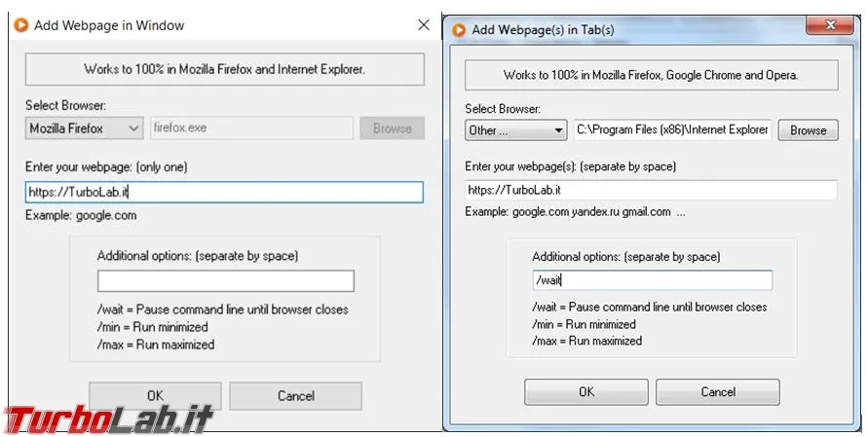
Task: Click Cancel in the Add Webpage in Window dialog
Action: 295,396
